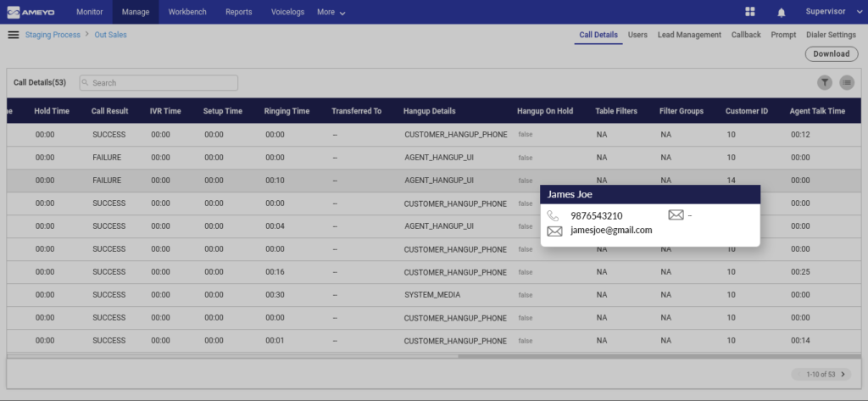The width and height of the screenshot is (868, 401).
Task: Click Call Details(53) title
Action: [x=40, y=82]
